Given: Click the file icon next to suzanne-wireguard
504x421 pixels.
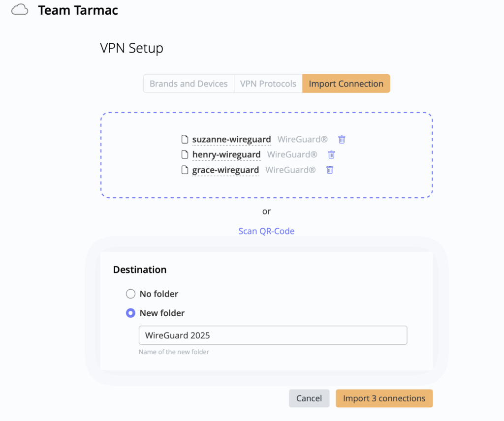Looking at the screenshot, I should [185, 139].
